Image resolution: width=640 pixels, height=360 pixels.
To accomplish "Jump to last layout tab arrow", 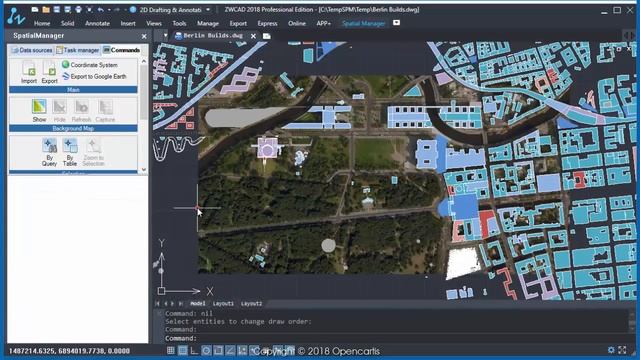I will [181, 304].
